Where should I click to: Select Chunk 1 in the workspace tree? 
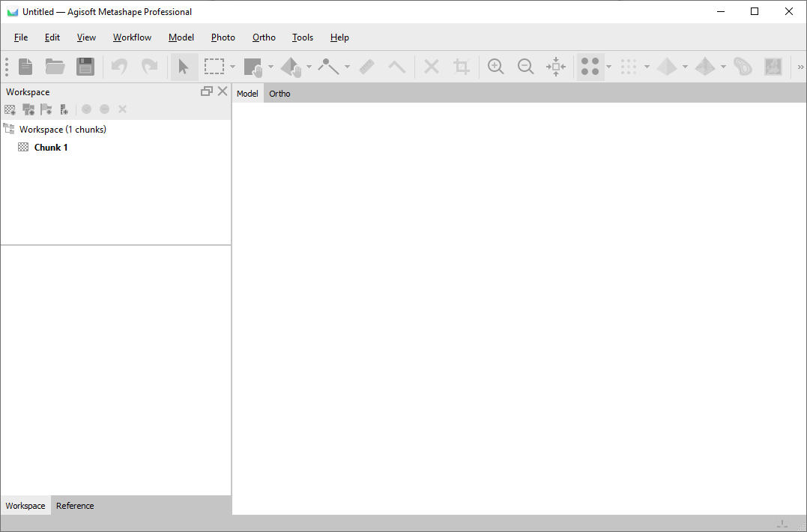pos(51,148)
